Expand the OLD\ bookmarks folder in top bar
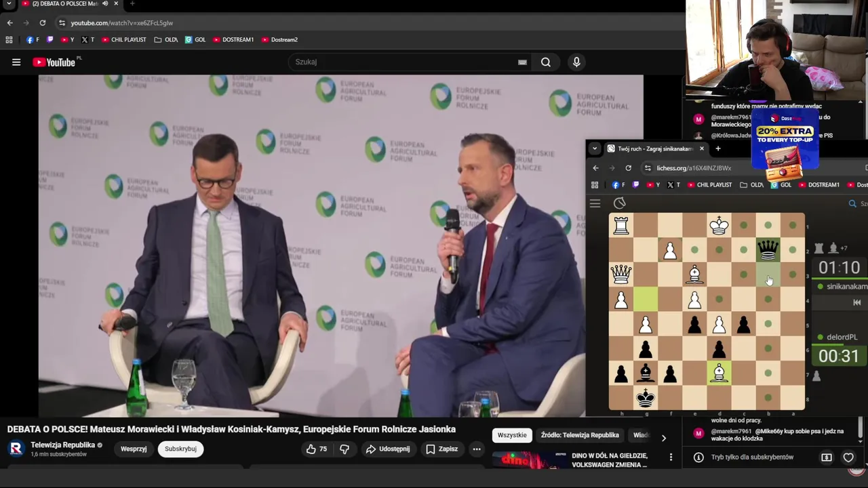This screenshot has width=868, height=488. coord(166,40)
